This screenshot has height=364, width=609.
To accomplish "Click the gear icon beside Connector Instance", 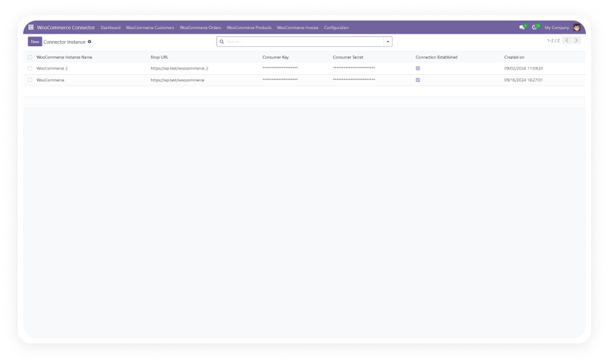I will tap(89, 42).
